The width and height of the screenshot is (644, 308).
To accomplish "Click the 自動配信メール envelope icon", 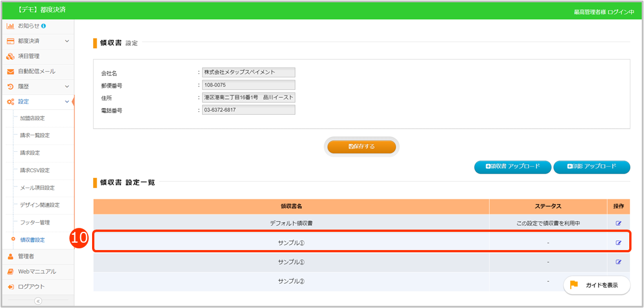I will click(10, 72).
